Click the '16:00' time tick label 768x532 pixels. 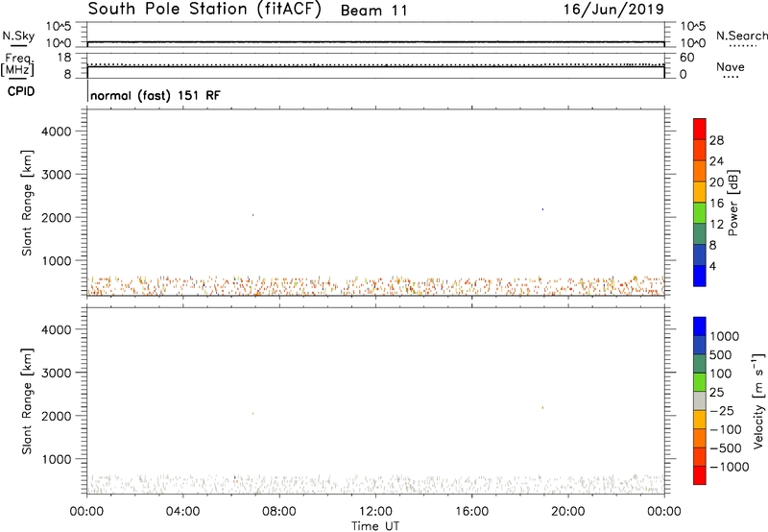click(x=471, y=512)
